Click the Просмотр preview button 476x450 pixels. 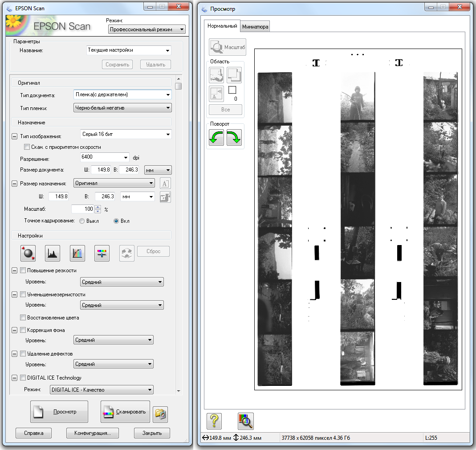(x=59, y=412)
